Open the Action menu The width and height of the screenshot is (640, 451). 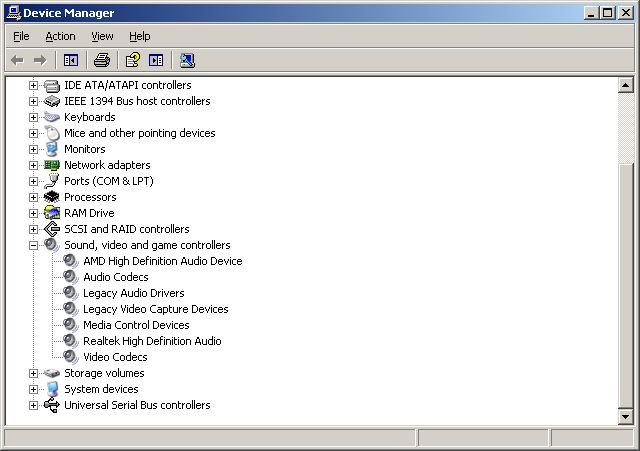pyautogui.click(x=60, y=36)
